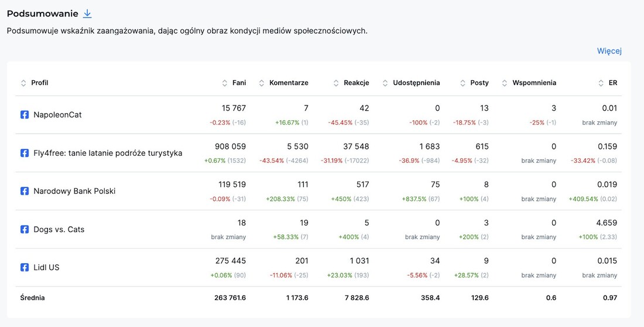Viewport: 644px width, 327px height.
Task: Click the Fani column header label
Action: tap(239, 83)
